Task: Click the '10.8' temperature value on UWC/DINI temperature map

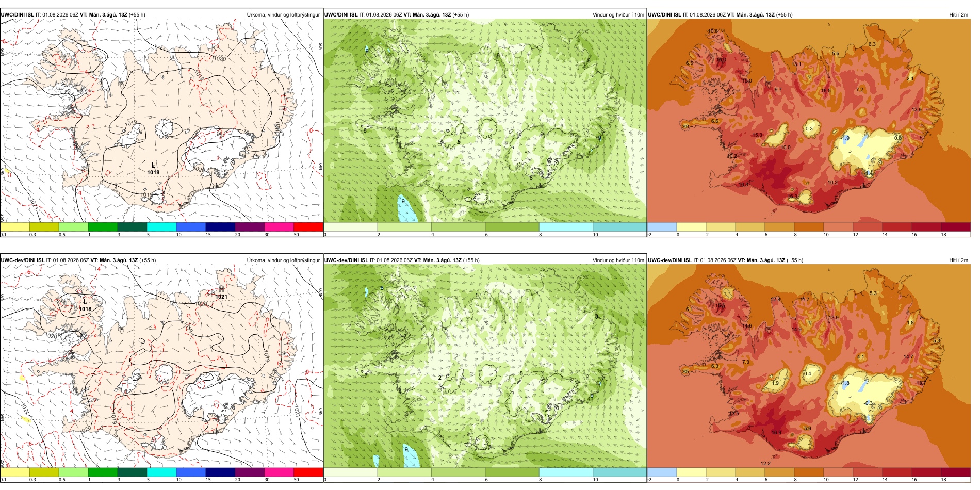Action: 712,31
